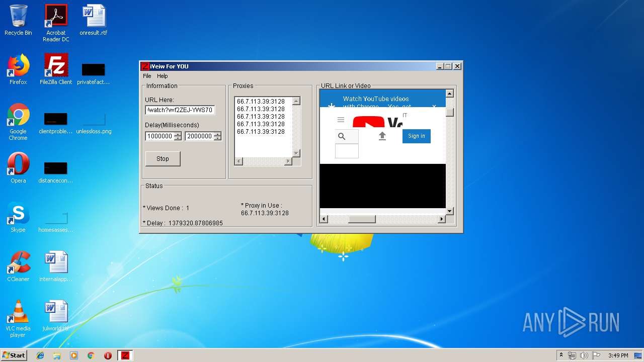Screen dimensions: 644x362
Task: Click the URL Here input field
Action: pyautogui.click(x=180, y=110)
